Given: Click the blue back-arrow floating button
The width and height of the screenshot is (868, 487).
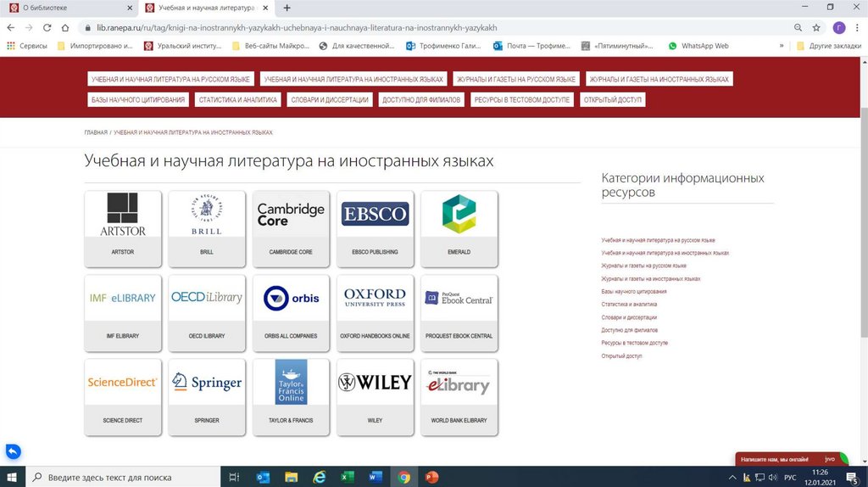Looking at the screenshot, I should [x=14, y=451].
